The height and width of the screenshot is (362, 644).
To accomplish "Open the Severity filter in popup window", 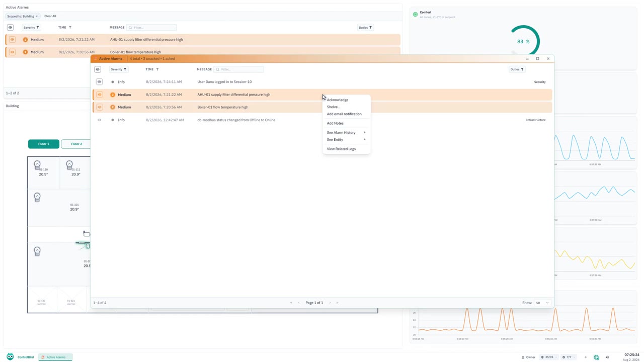I will click(x=119, y=69).
